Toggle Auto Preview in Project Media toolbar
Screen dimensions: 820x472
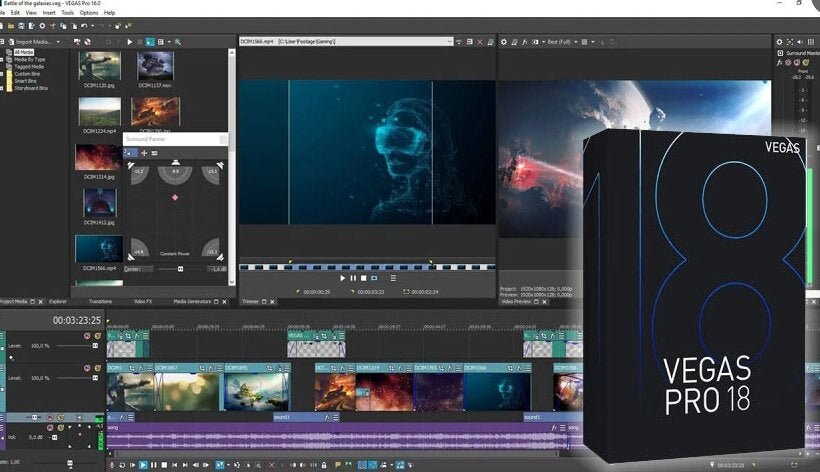point(150,42)
